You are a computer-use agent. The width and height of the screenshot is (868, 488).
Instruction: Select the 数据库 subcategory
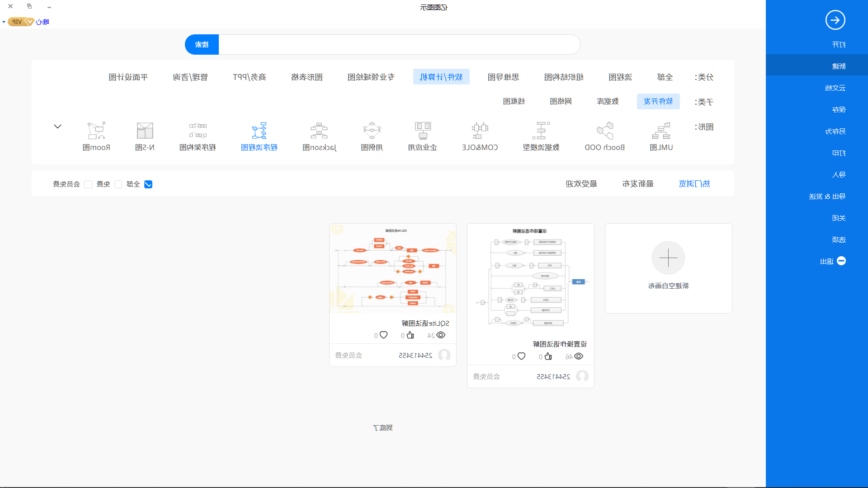(608, 101)
